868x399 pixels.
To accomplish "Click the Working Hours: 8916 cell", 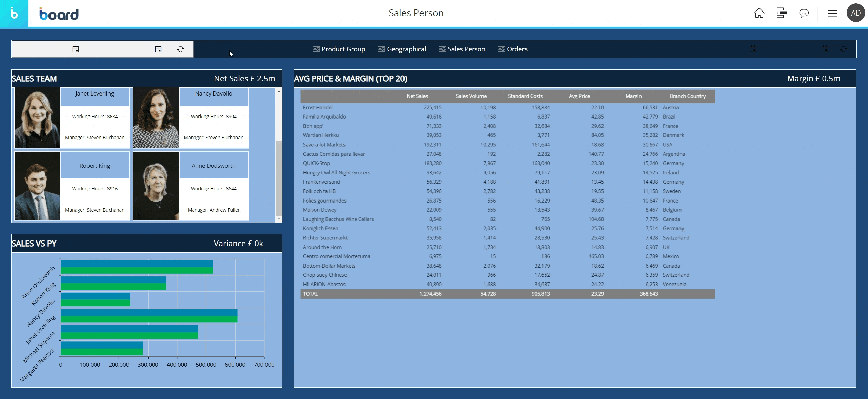I will click(95, 189).
